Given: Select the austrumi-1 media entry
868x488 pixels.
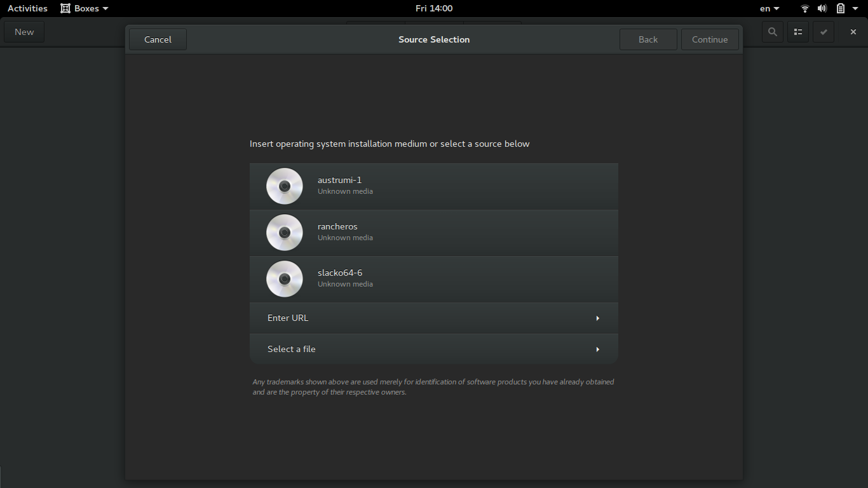Looking at the screenshot, I should coord(434,187).
